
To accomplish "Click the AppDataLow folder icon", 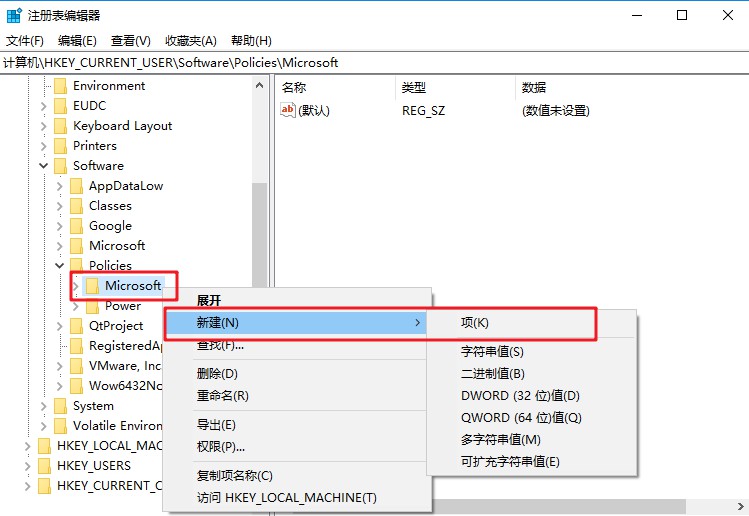I will click(76, 186).
